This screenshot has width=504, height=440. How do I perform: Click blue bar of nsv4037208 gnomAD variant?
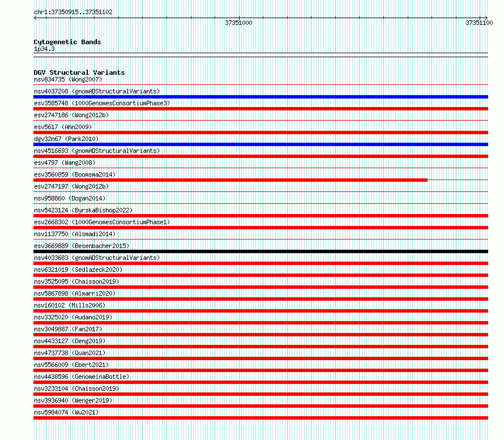tap(260, 97)
